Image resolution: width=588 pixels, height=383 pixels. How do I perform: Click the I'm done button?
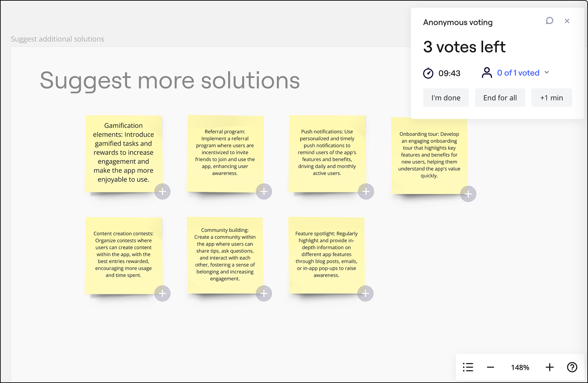coord(446,98)
